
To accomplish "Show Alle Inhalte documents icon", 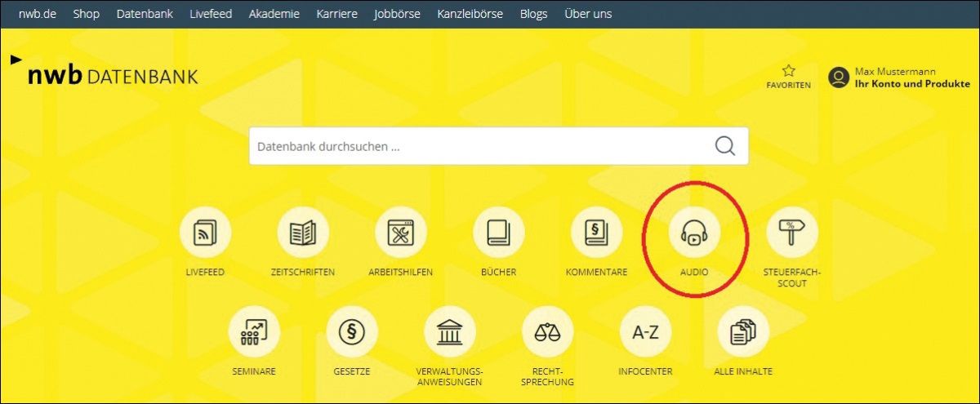I will click(x=742, y=332).
